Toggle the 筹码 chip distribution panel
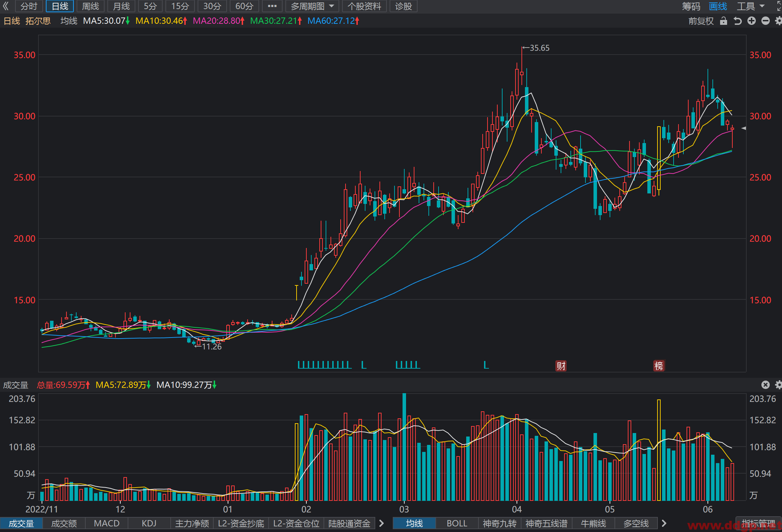 pos(691,6)
